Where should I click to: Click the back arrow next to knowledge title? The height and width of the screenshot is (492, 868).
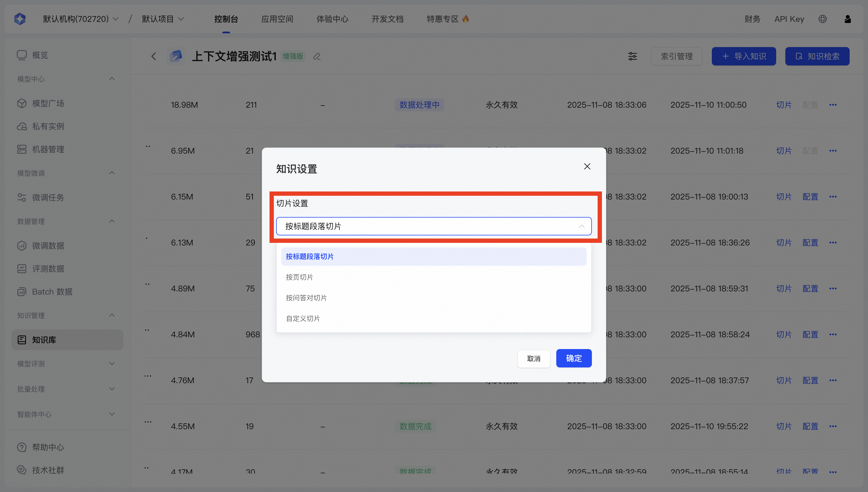click(154, 57)
